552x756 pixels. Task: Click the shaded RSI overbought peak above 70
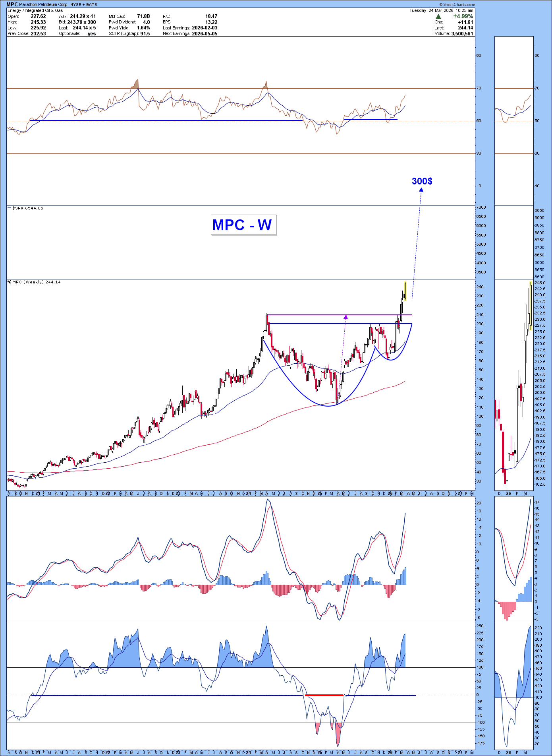(136, 83)
